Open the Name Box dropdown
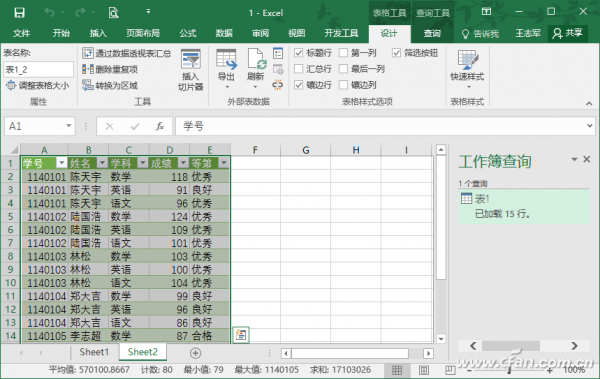Viewport: 600px width, 379px height. (x=68, y=126)
